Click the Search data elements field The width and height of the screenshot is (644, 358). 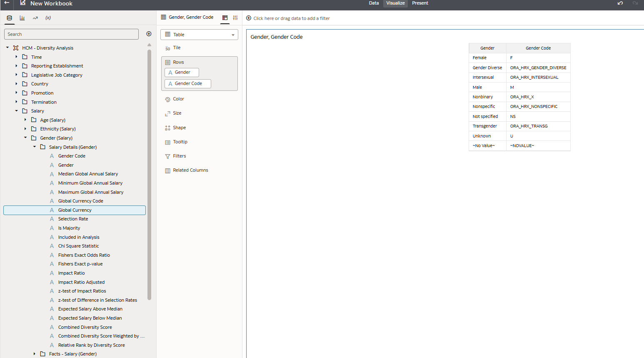71,34
